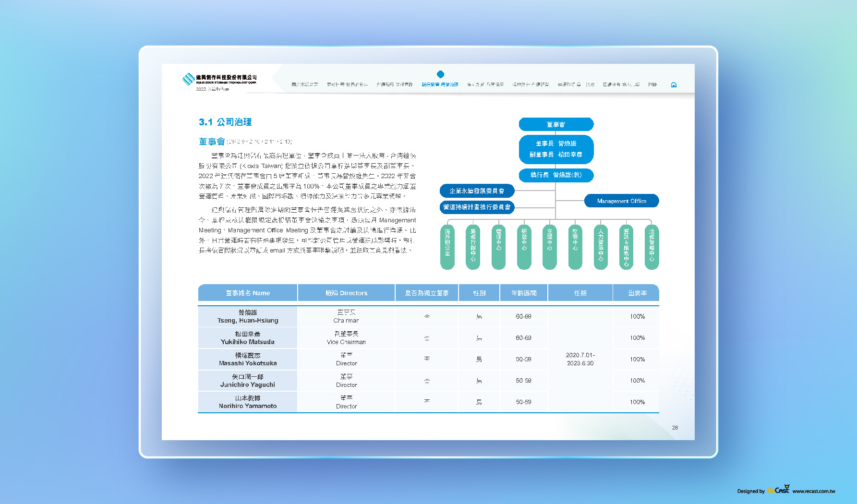Open the 關於本報告書 navigation tab
The height and width of the screenshot is (504, 857).
pos(305,84)
